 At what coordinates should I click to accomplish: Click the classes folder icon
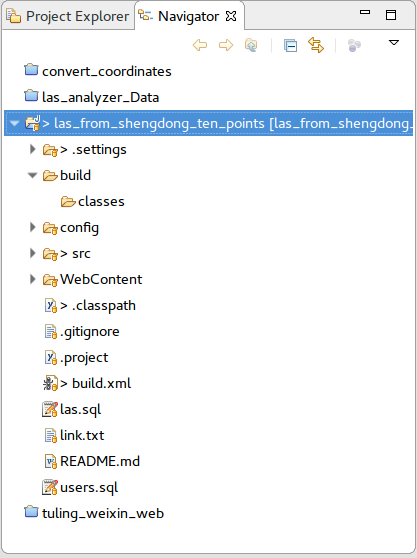point(68,202)
